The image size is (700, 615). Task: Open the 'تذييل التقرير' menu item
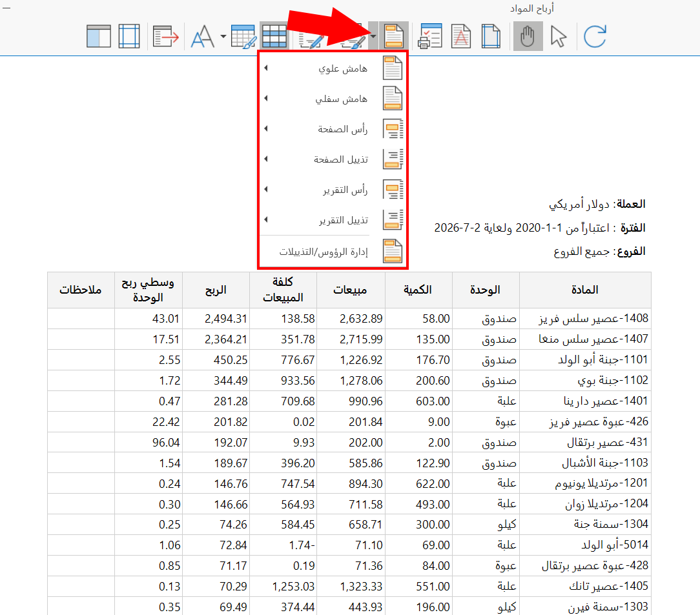(x=333, y=220)
